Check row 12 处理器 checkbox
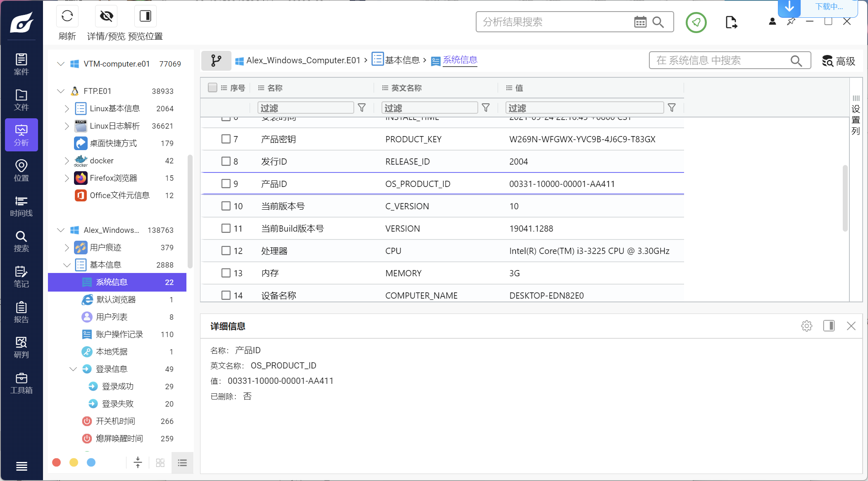Screen dimensions: 868x481 point(226,251)
